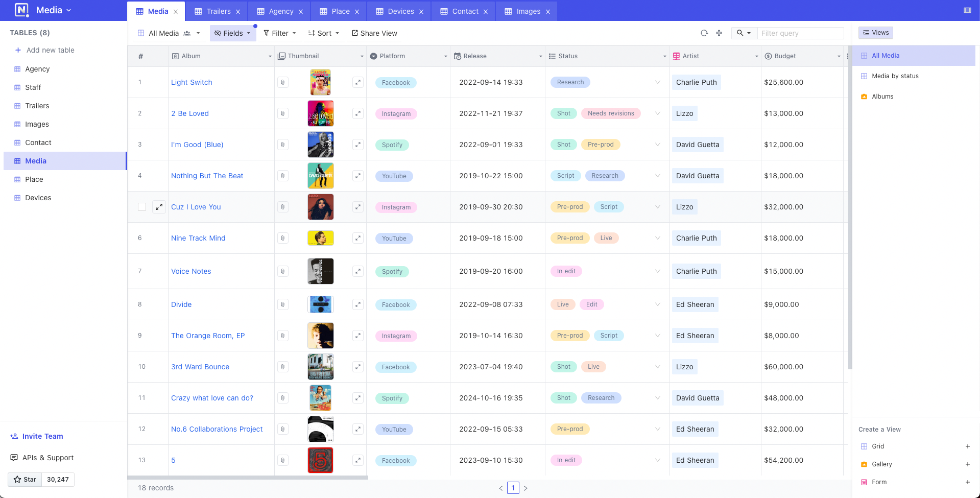Click the NocoDB logo

click(21, 10)
